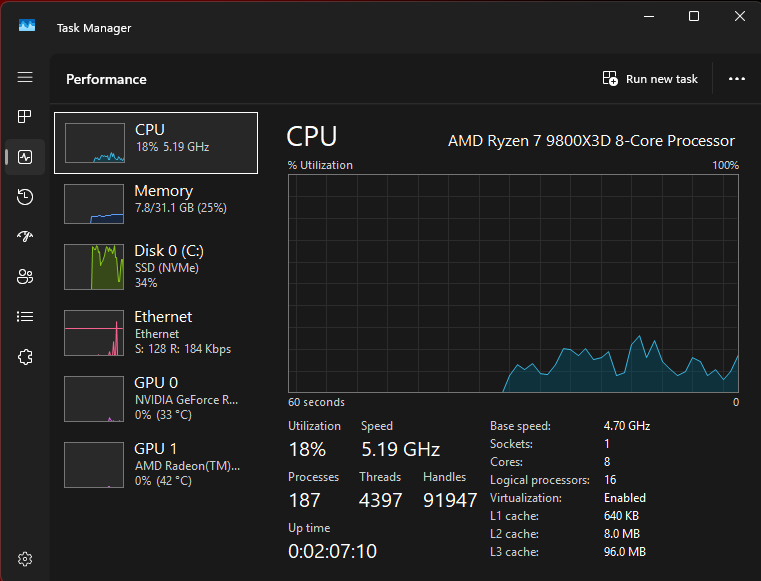This screenshot has height=581, width=761.
Task: Click the 8.0 MB L2 cache value
Action: 622,534
